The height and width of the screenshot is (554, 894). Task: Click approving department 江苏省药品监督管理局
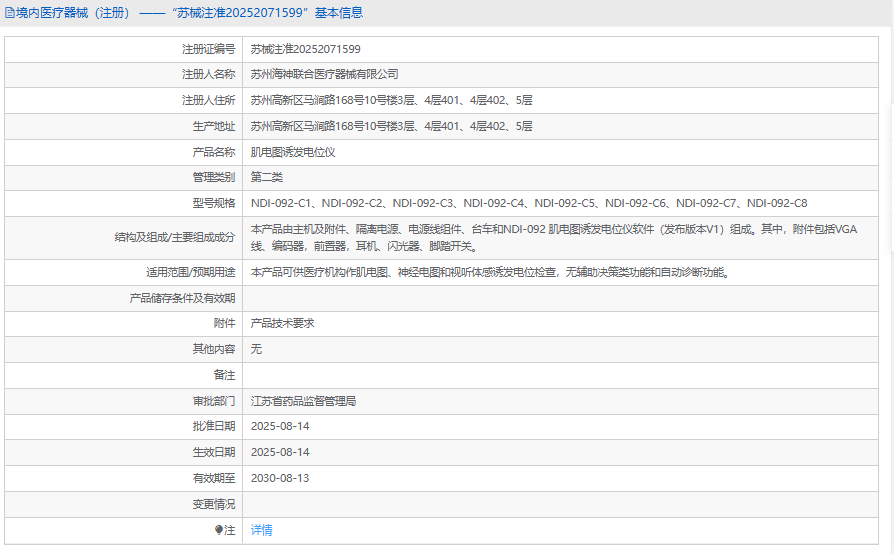[303, 401]
